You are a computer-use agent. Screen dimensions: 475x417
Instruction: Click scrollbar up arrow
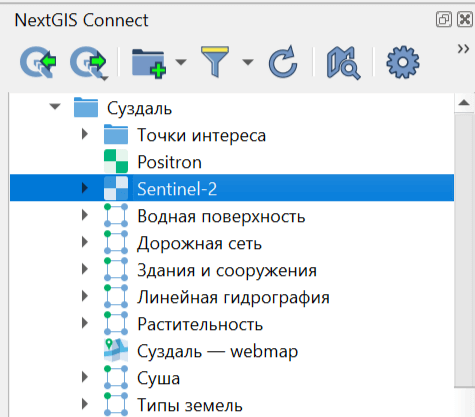464,103
